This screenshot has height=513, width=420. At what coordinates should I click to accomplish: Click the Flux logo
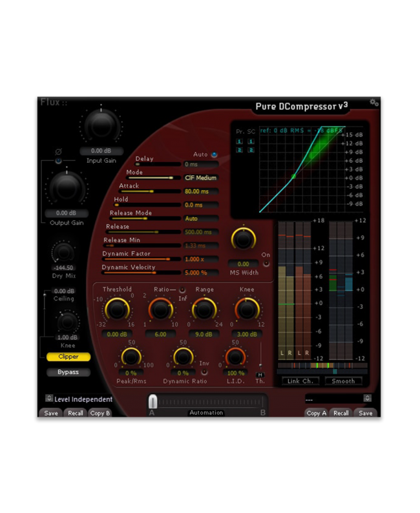[x=54, y=102]
